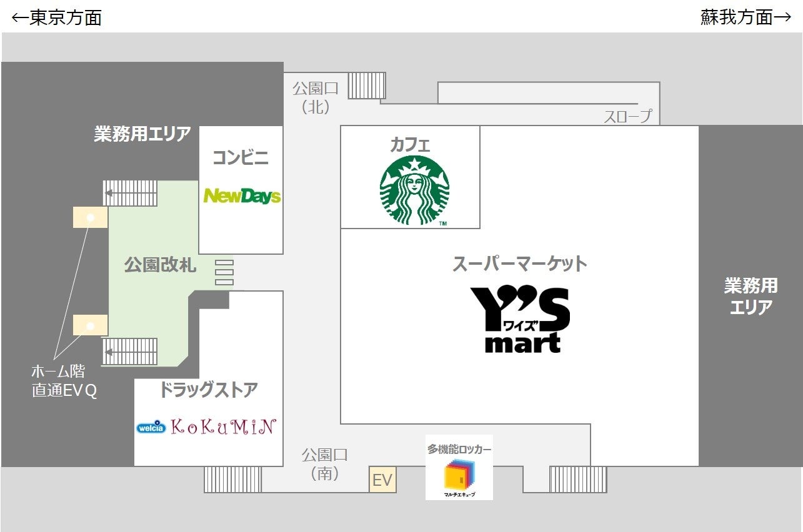Click the ドラッグストア label
Screen dimensions: 803x532
pos(209,390)
